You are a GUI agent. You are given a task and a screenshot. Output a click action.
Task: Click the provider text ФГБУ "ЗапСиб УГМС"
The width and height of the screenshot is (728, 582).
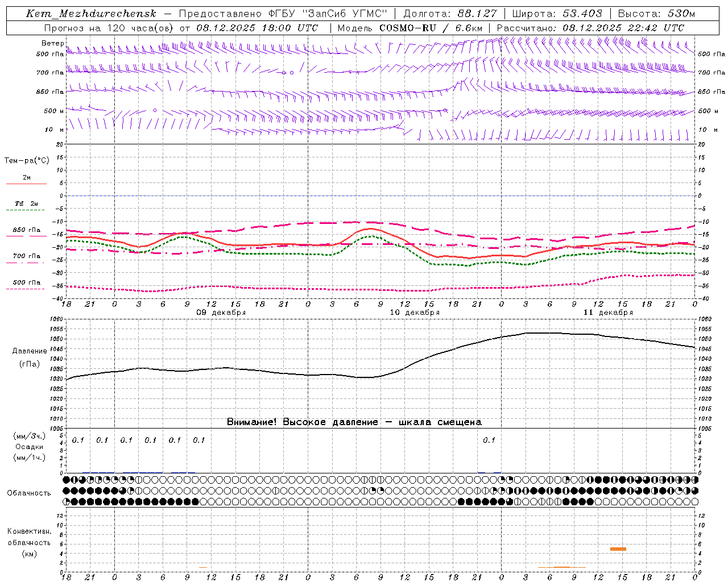click(x=328, y=14)
